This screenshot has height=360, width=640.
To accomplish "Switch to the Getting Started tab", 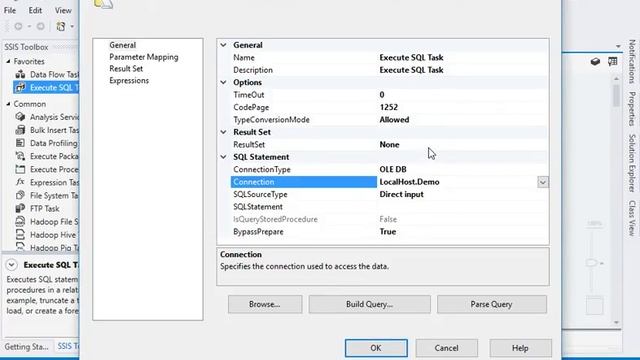I will pyautogui.click(x=27, y=347).
